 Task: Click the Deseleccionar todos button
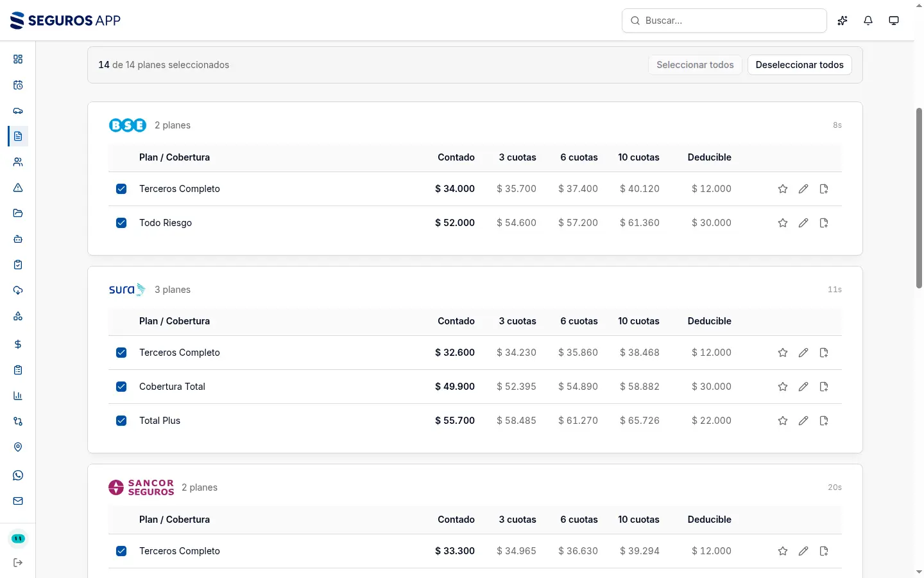[x=800, y=65]
